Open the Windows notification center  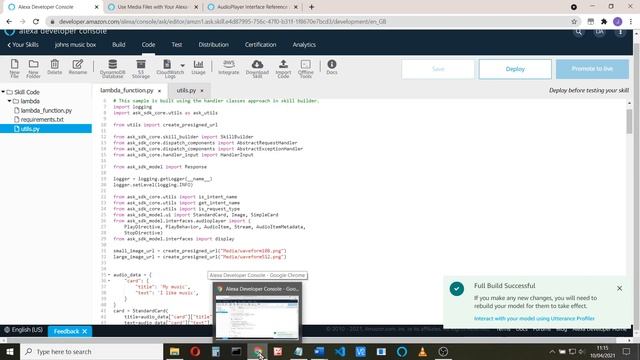point(627,351)
